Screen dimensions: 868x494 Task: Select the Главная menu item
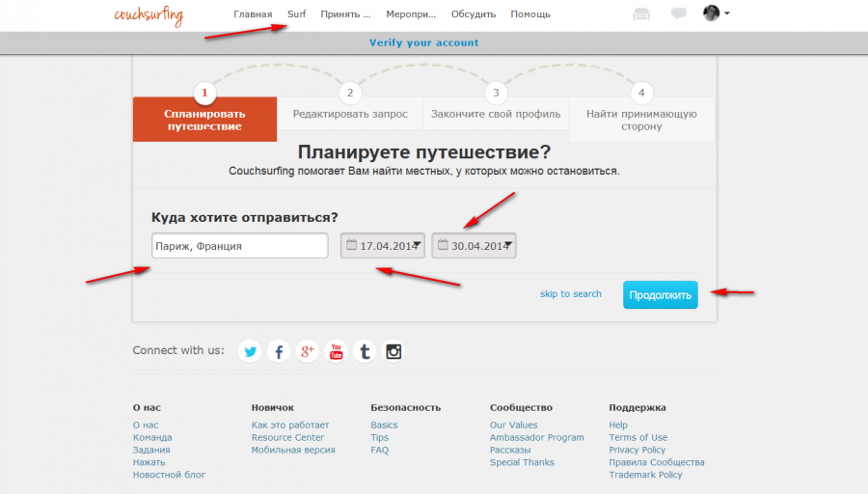(253, 14)
